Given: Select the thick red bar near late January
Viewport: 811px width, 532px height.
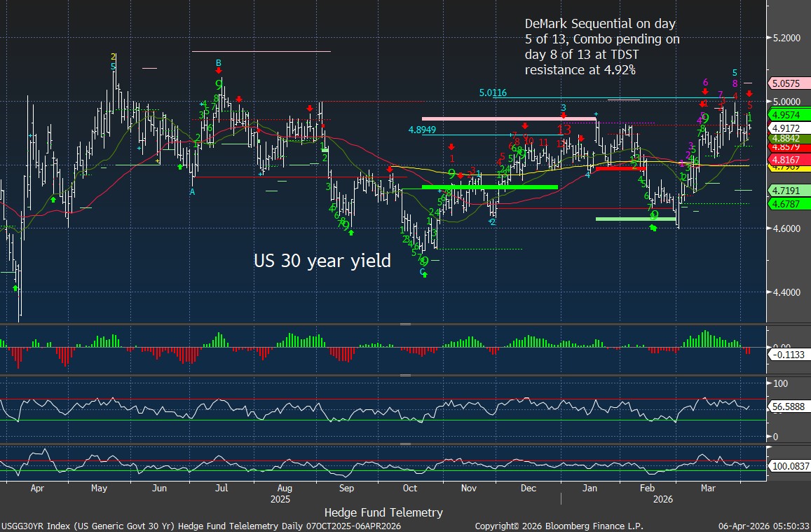Looking at the screenshot, I should click(620, 168).
